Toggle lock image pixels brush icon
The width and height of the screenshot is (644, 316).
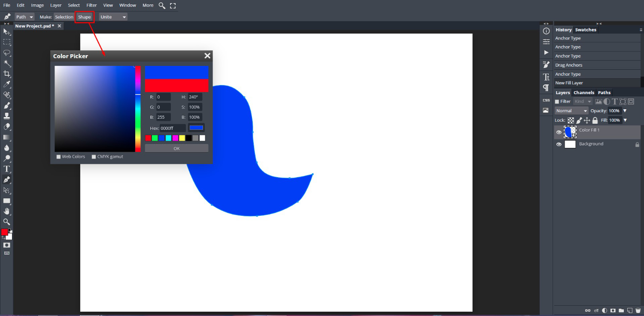click(x=579, y=120)
